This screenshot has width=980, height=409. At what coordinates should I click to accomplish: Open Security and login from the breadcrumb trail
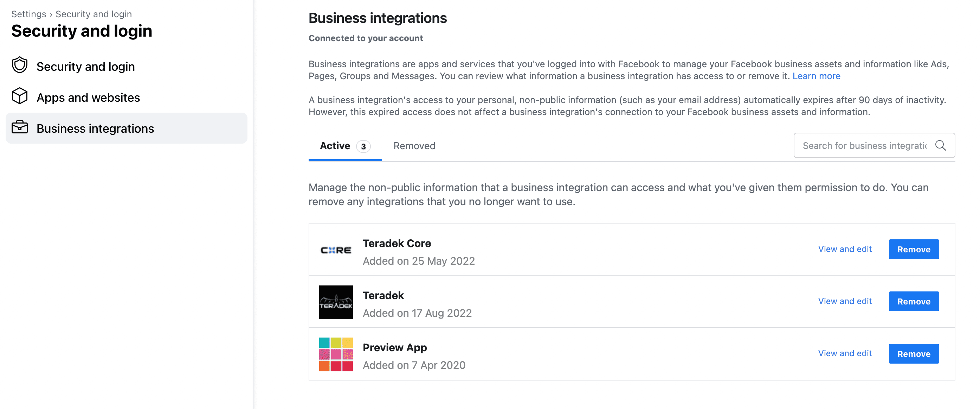[94, 14]
